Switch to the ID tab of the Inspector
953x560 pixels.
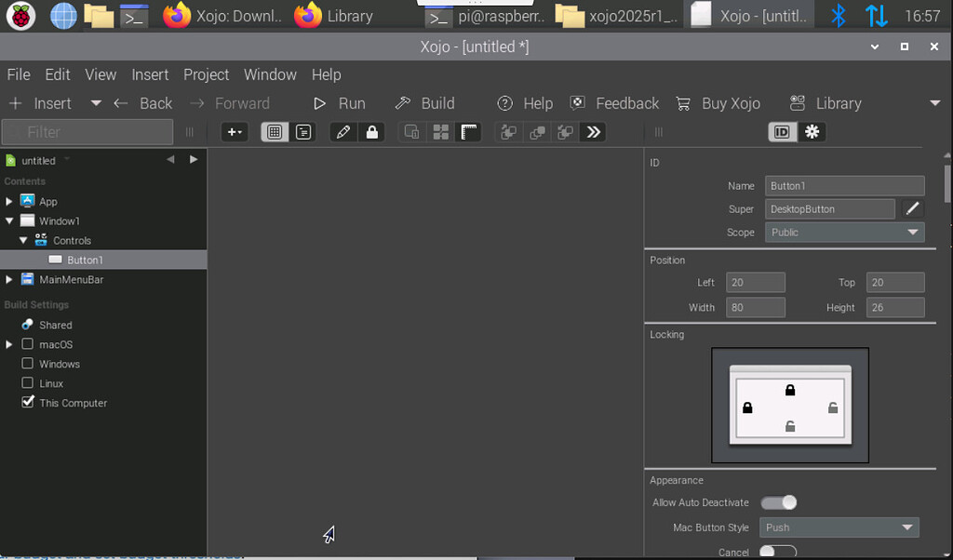[784, 131]
